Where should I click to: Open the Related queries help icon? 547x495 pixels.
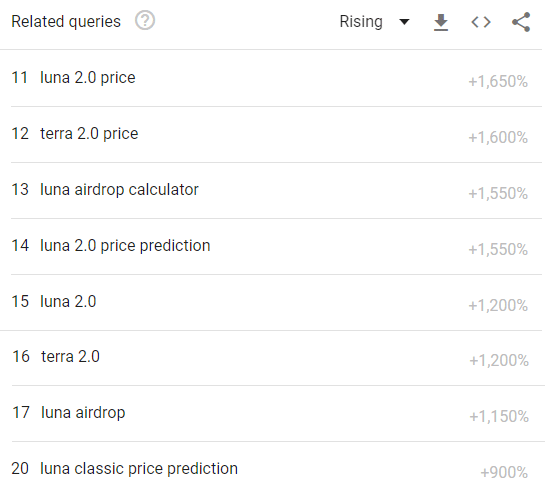tap(145, 21)
